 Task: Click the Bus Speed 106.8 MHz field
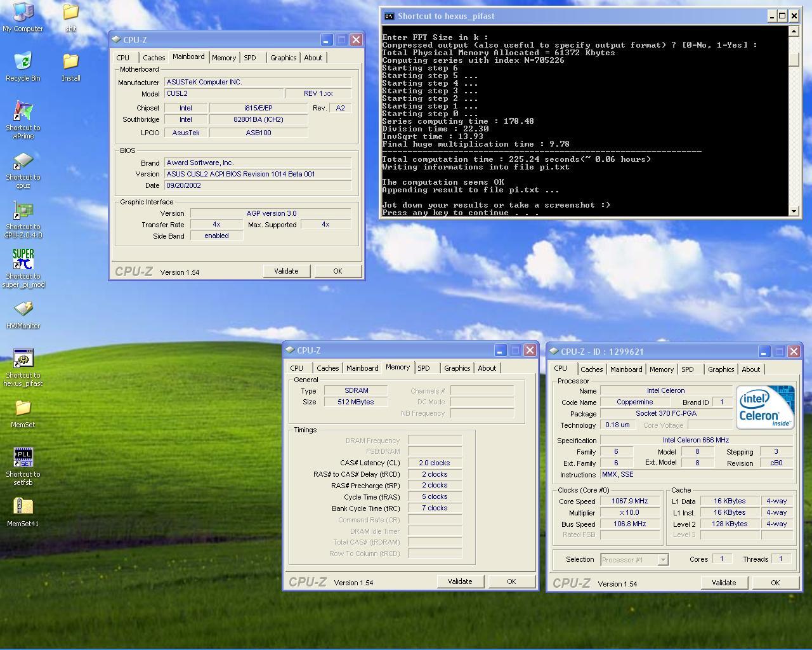click(630, 524)
